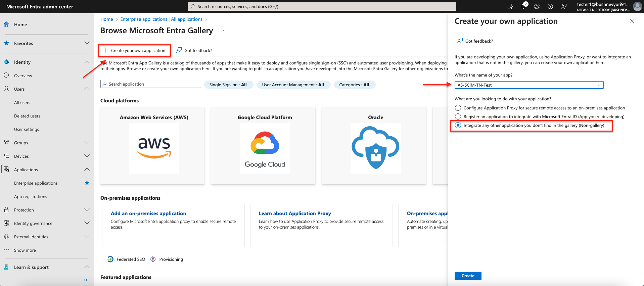Open User settings in sidebar

27,129
